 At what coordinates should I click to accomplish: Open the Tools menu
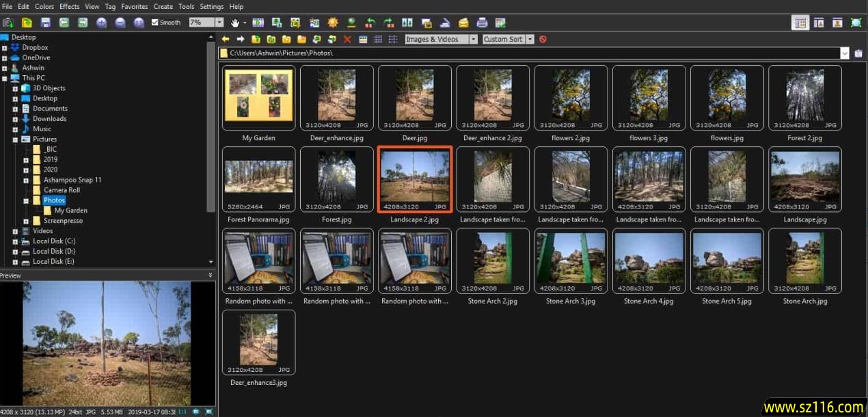coord(186,6)
